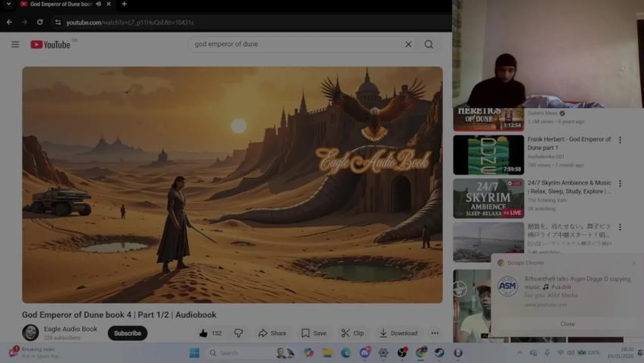
Task: Open the Eagle Audio Book channel avatar
Action: tap(30, 333)
